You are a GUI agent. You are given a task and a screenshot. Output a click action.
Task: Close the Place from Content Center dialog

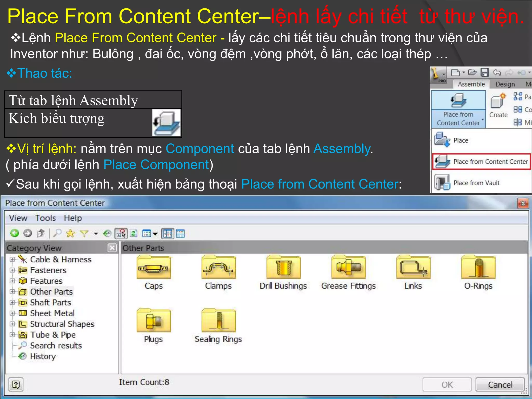coord(523,203)
